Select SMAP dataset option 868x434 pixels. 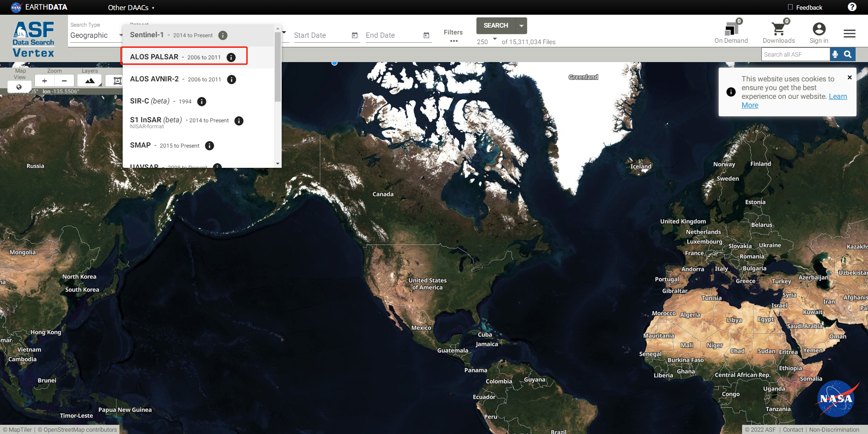[x=198, y=145]
